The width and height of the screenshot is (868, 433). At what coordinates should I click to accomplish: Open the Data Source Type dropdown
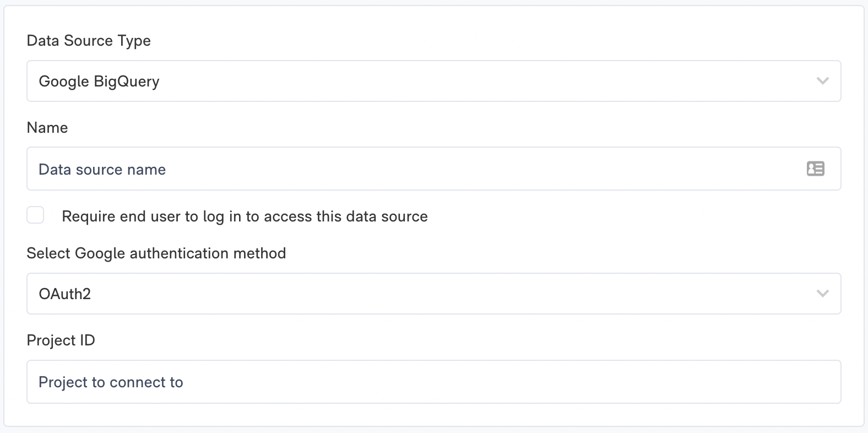(x=434, y=81)
